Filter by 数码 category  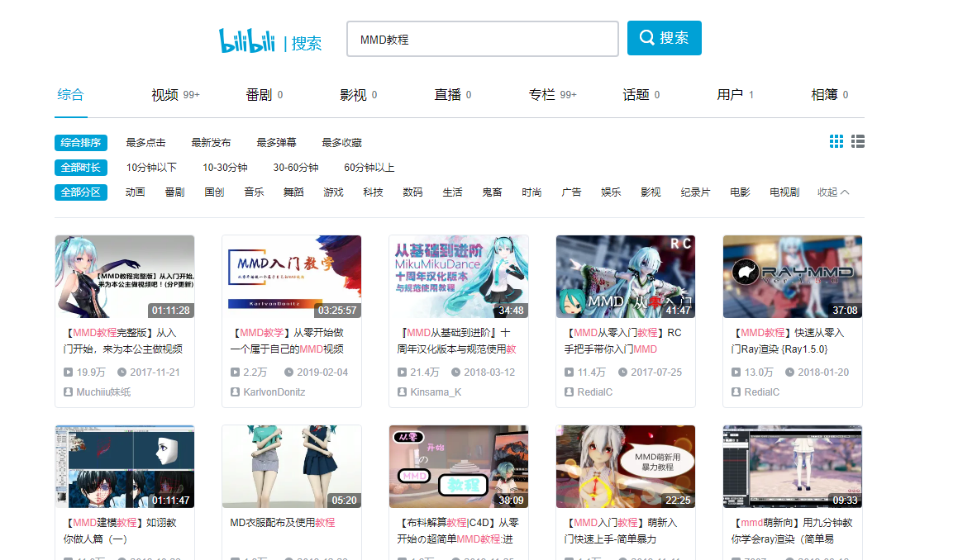click(413, 192)
